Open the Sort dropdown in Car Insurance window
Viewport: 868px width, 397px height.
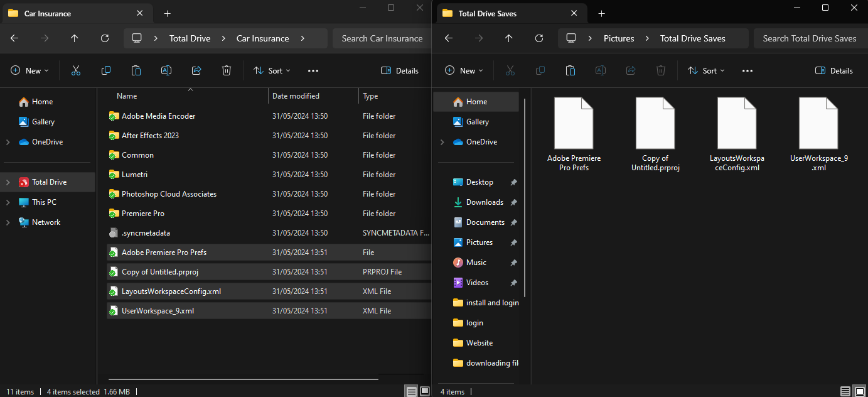tap(272, 71)
